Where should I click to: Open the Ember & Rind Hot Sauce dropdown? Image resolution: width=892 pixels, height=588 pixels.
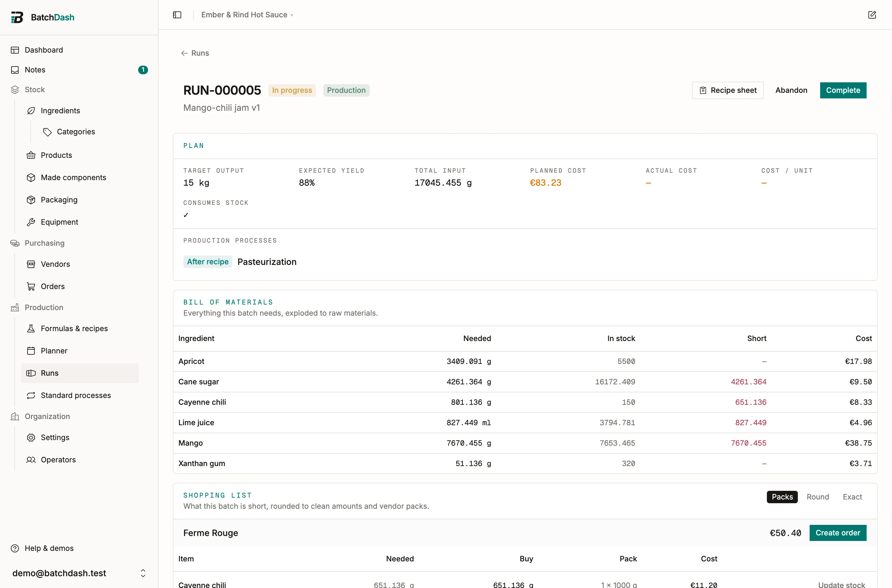point(247,15)
